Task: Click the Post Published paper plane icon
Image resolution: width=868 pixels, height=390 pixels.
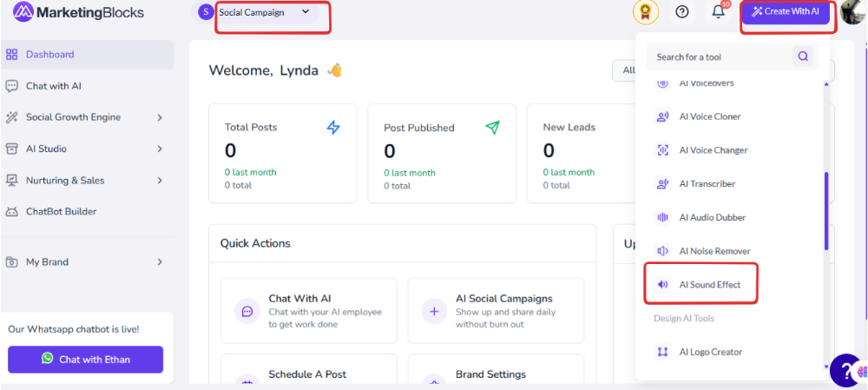Action: click(492, 128)
